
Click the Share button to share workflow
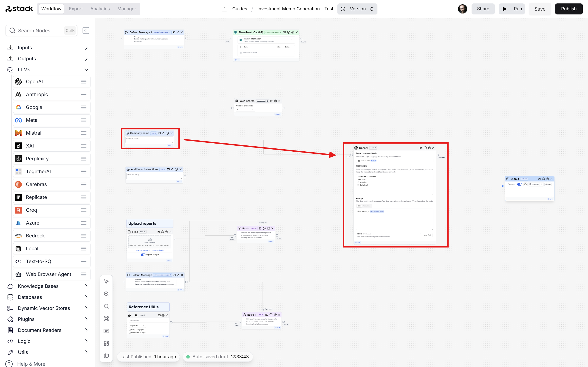[x=483, y=8]
